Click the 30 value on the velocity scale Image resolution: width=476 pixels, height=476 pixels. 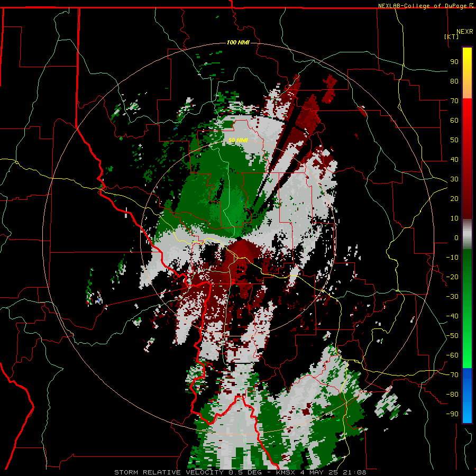point(454,179)
